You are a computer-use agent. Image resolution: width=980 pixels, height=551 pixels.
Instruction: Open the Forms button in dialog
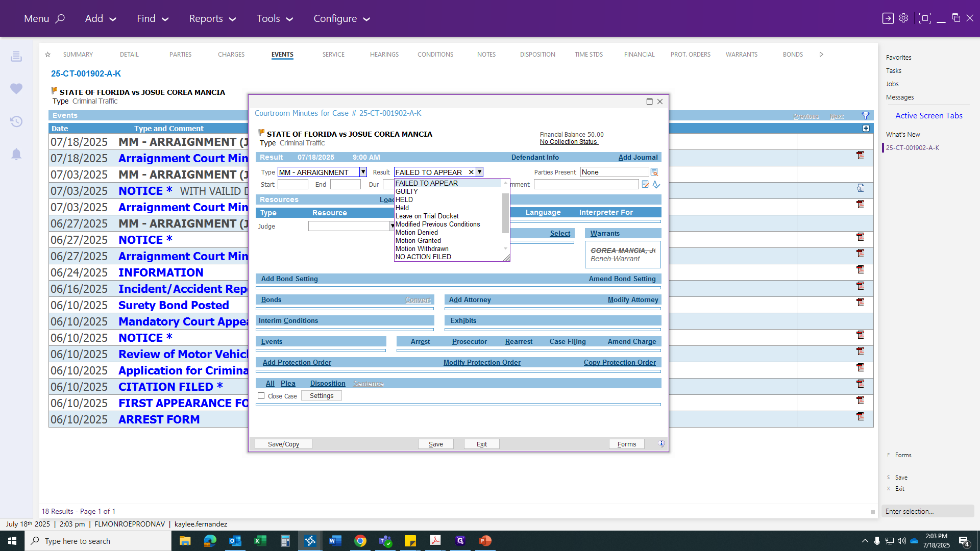pyautogui.click(x=626, y=444)
